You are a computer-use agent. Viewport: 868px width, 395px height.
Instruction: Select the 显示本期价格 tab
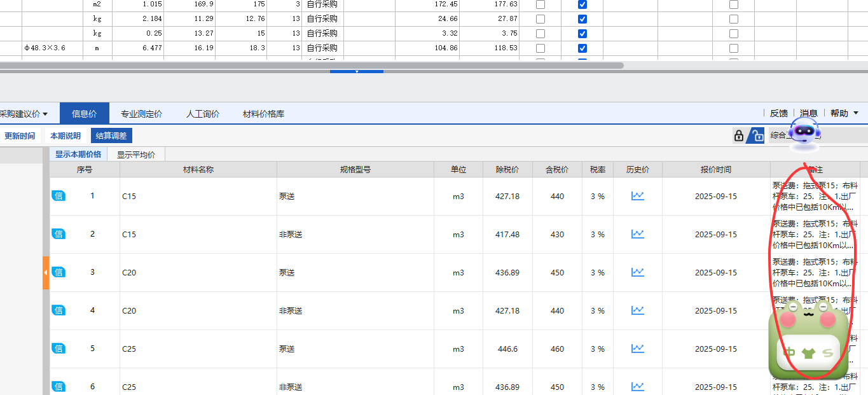(78, 154)
